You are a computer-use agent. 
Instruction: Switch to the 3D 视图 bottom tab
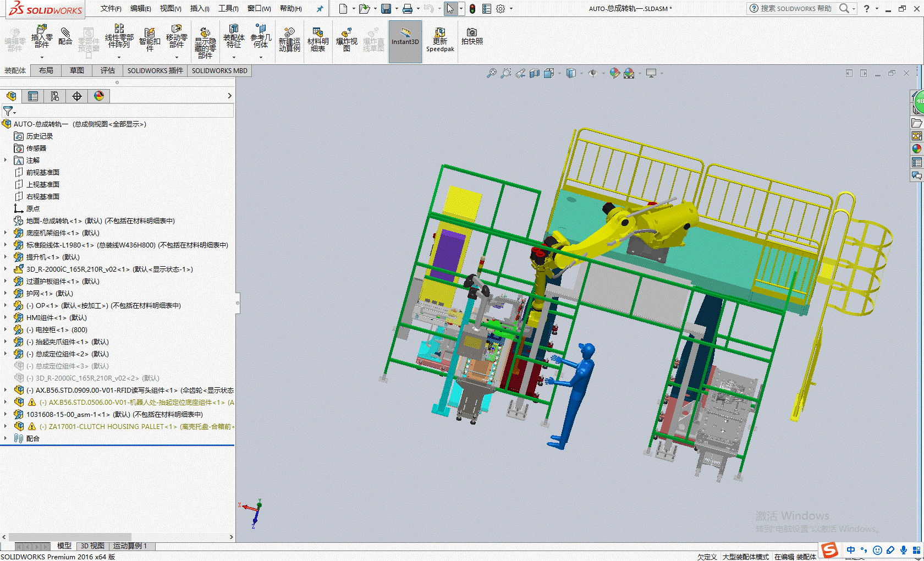pyautogui.click(x=92, y=546)
